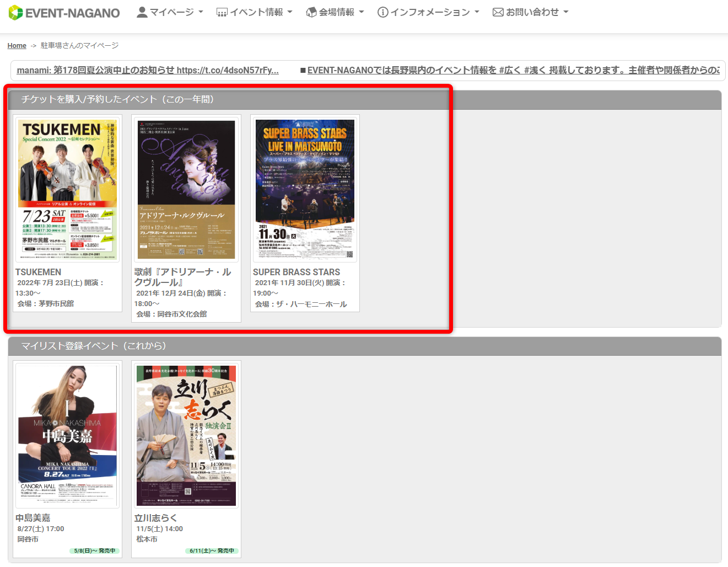Screen dimensions: 728x567
Task: Click the 6/11(土)〜 発売中 badge
Action: click(x=212, y=550)
